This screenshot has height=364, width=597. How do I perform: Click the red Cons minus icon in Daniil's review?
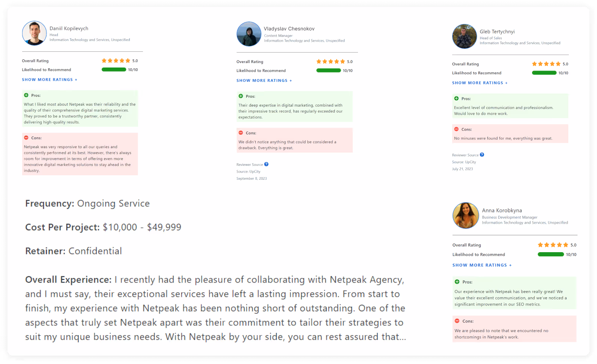pos(26,138)
